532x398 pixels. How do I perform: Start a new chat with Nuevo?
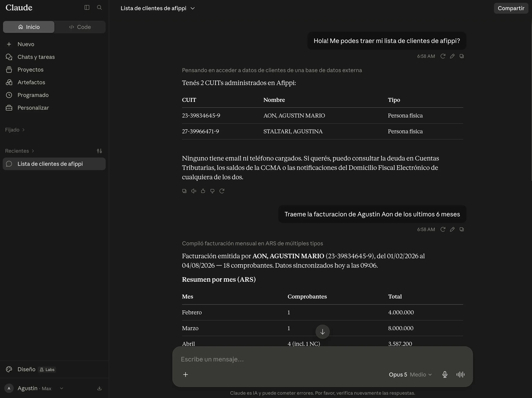click(54, 44)
